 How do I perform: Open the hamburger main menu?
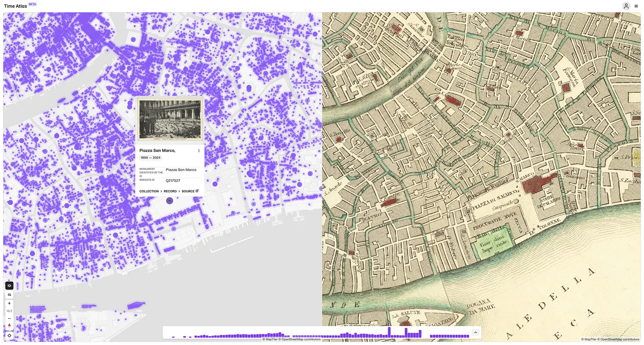[x=636, y=6]
